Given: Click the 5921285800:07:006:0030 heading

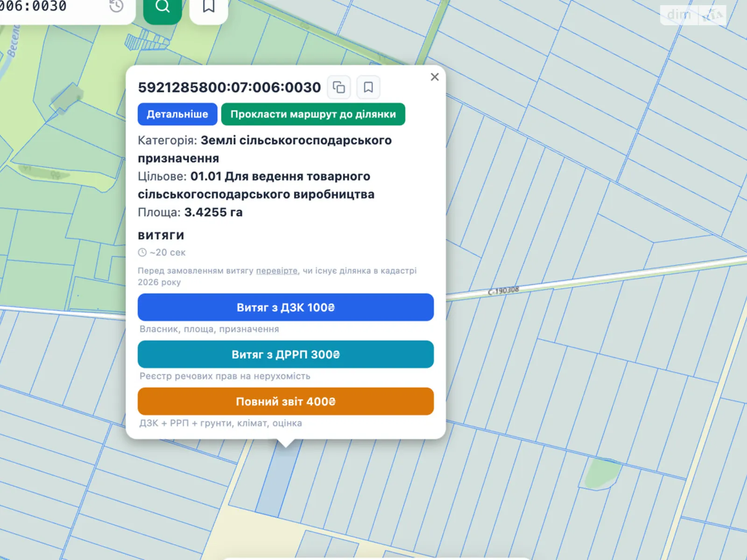Looking at the screenshot, I should tap(229, 87).
